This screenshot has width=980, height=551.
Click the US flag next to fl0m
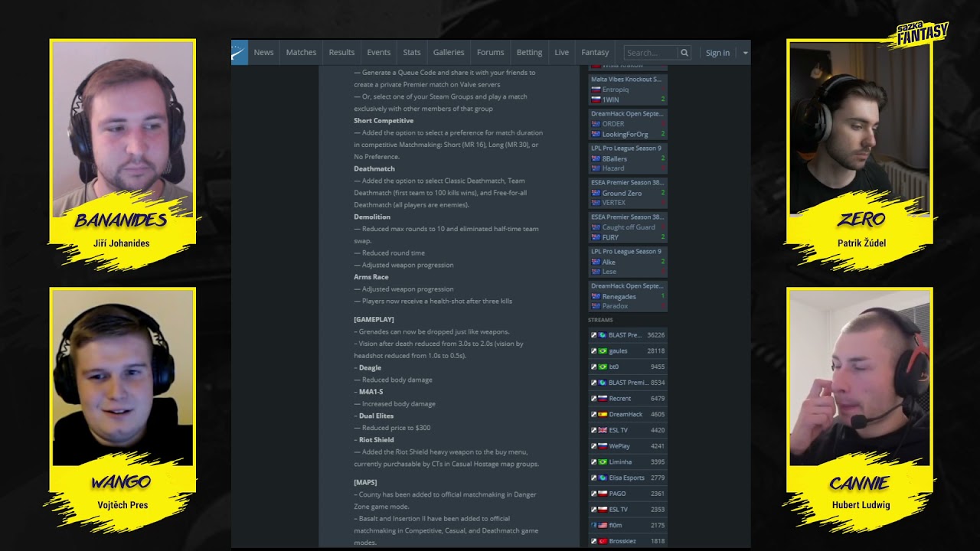click(603, 526)
